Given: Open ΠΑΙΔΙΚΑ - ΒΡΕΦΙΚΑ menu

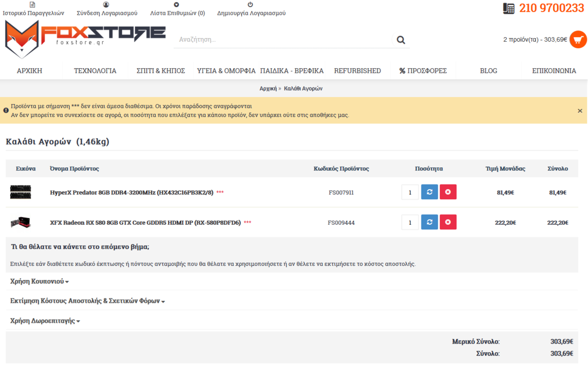Looking at the screenshot, I should [x=292, y=71].
